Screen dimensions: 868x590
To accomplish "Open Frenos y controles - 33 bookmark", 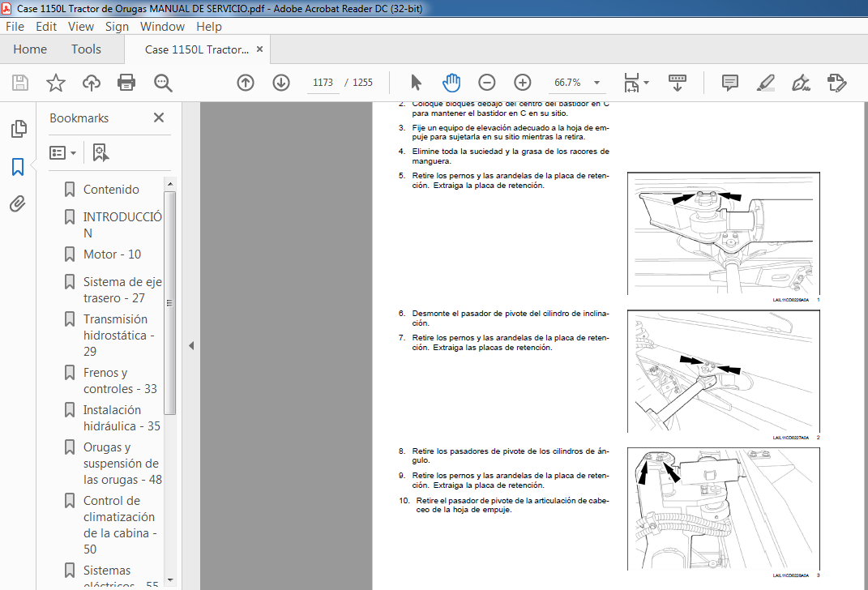I will [120, 380].
